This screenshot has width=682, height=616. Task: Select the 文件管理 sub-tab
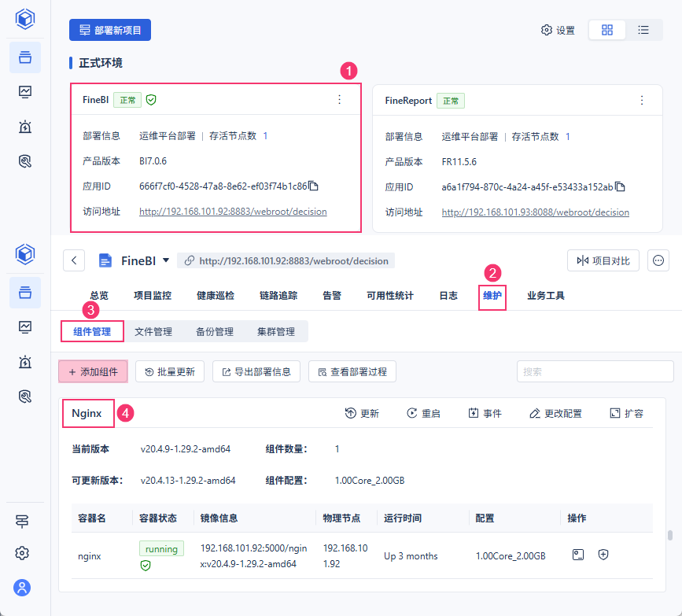coord(153,331)
